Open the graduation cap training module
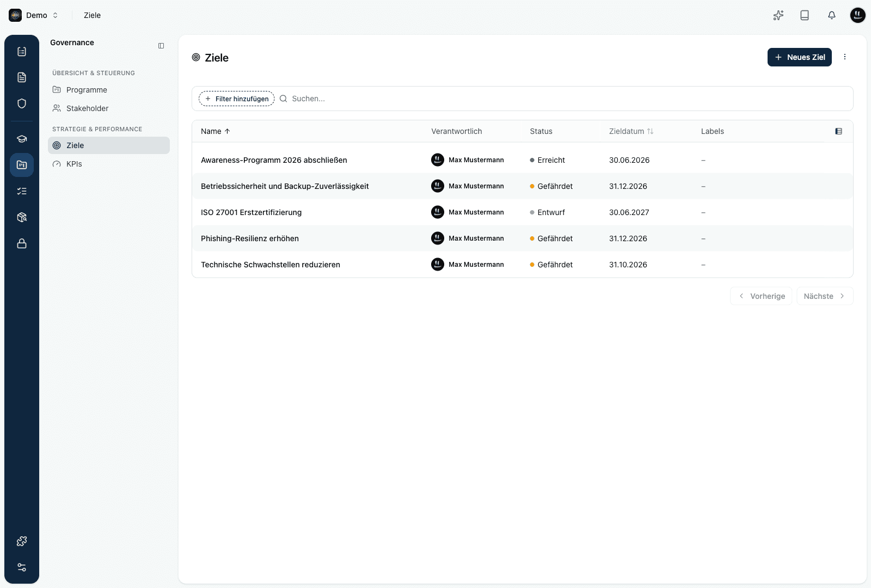This screenshot has width=871, height=588. 22,139
